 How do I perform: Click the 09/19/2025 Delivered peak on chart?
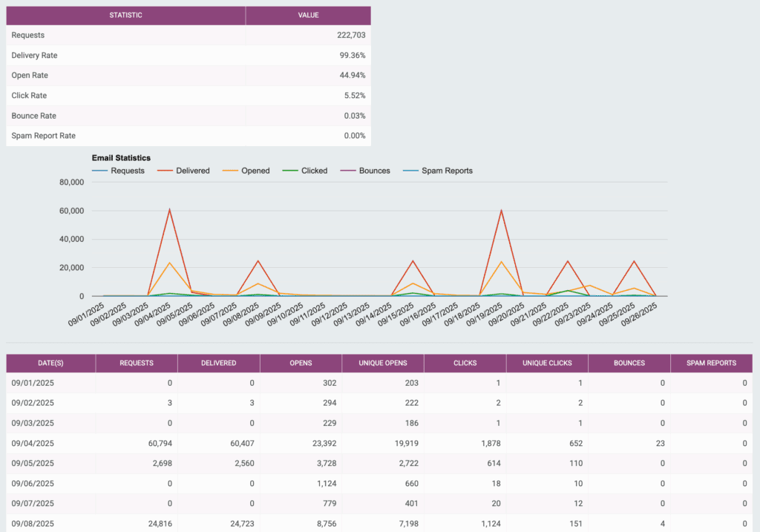tap(502, 210)
